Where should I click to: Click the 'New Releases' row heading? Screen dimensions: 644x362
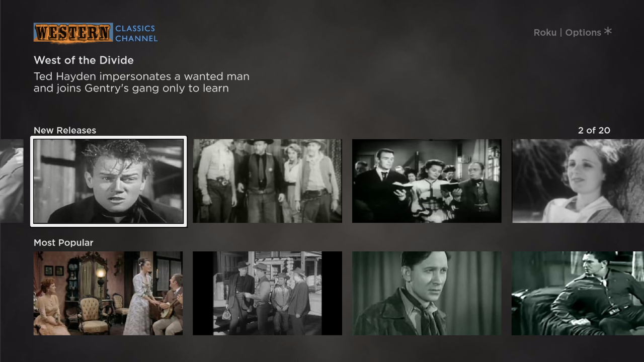pyautogui.click(x=65, y=130)
